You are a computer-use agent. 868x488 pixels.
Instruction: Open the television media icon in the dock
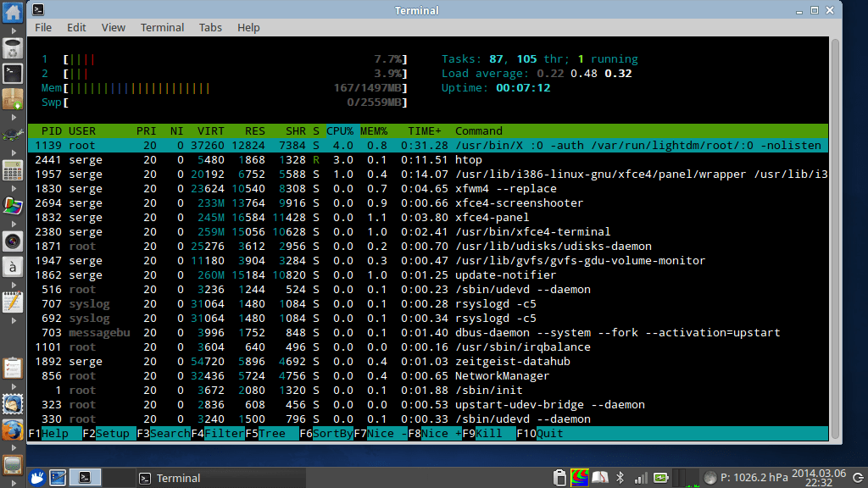pos(12,465)
